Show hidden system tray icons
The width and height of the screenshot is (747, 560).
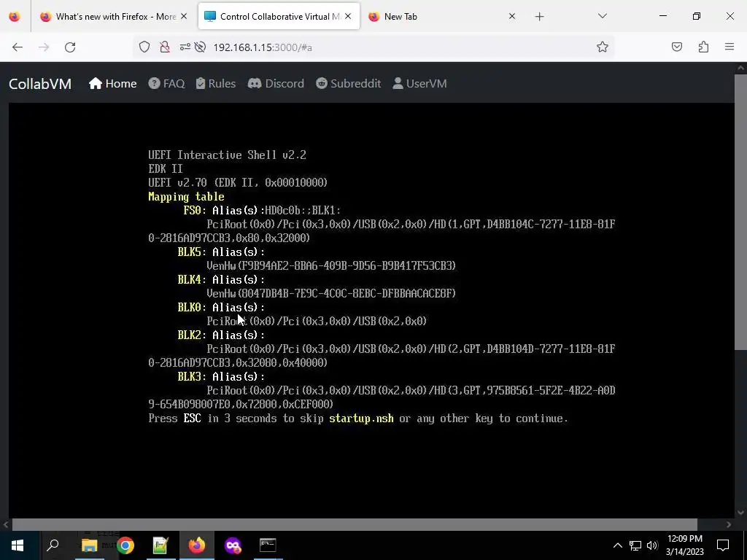click(617, 545)
